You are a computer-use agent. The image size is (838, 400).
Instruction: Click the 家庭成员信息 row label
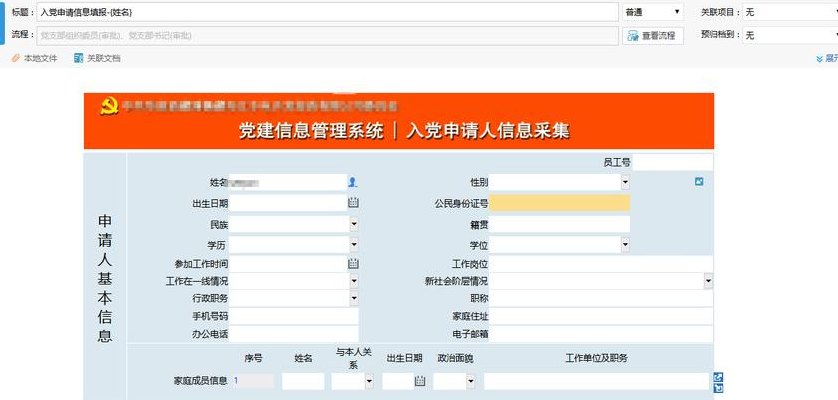pyautogui.click(x=201, y=381)
